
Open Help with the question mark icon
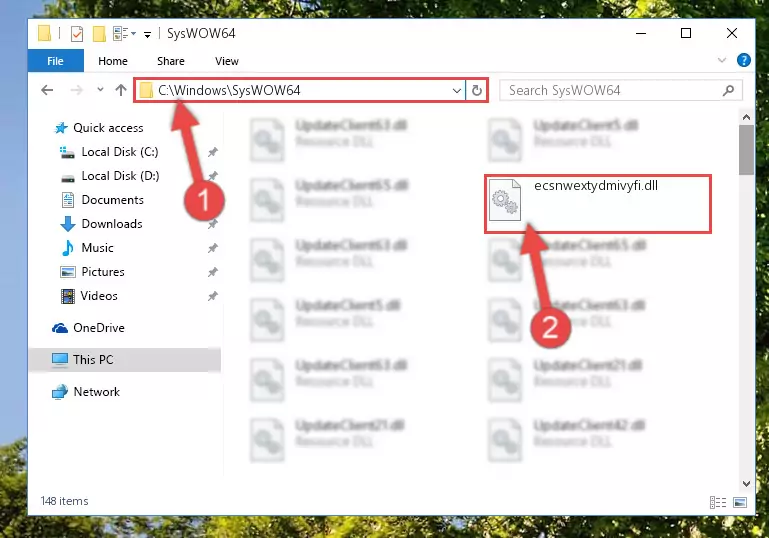743,60
